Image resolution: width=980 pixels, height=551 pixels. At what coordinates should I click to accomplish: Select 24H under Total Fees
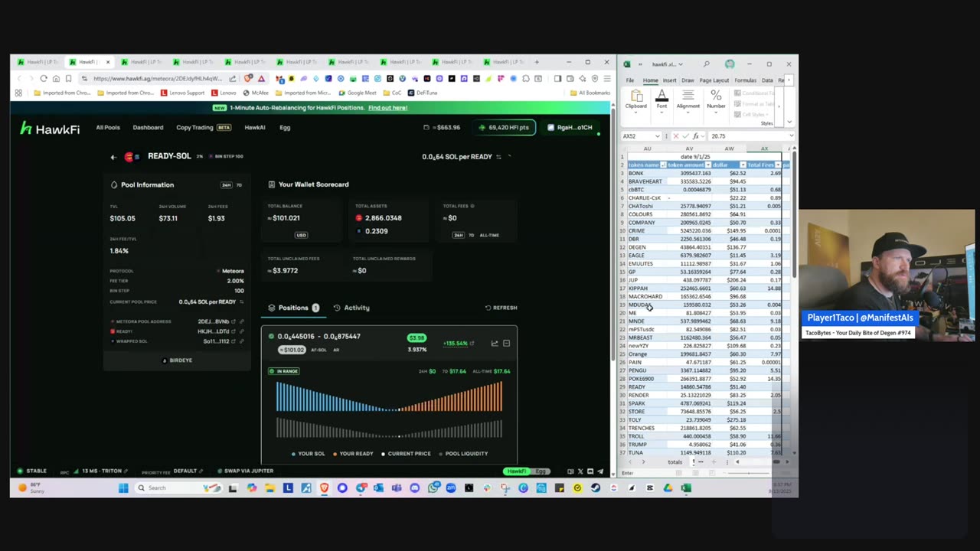[x=458, y=235]
